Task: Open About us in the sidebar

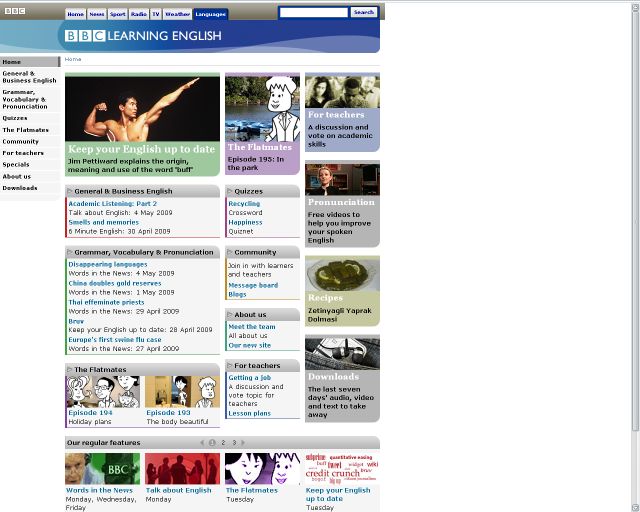Action: coord(30,176)
